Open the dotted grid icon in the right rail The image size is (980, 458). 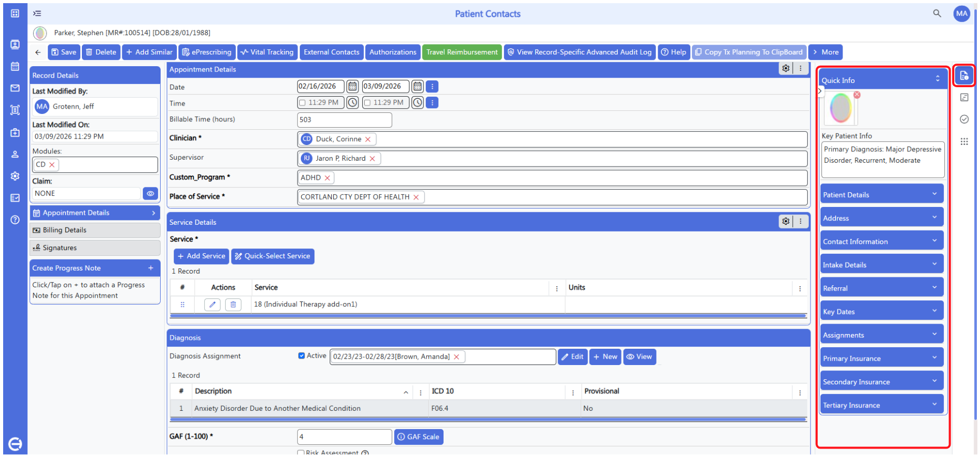click(964, 141)
